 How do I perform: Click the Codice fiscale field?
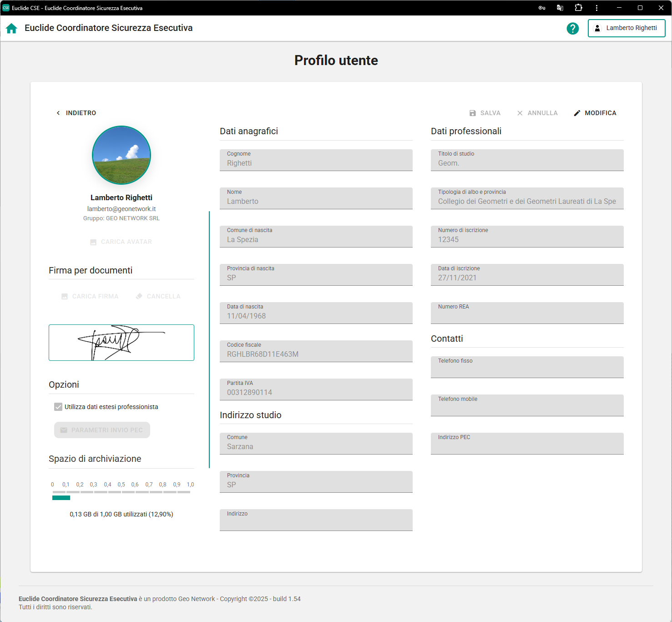316,351
